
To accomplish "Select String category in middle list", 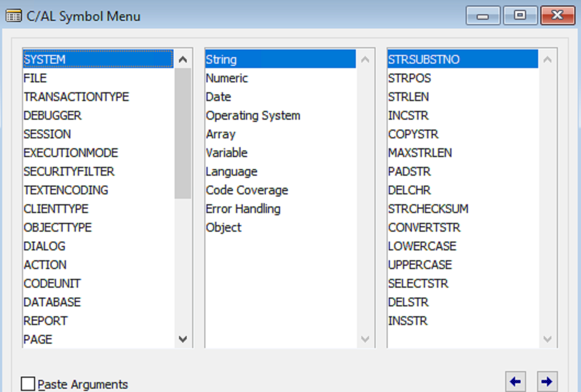I will 280,59.
